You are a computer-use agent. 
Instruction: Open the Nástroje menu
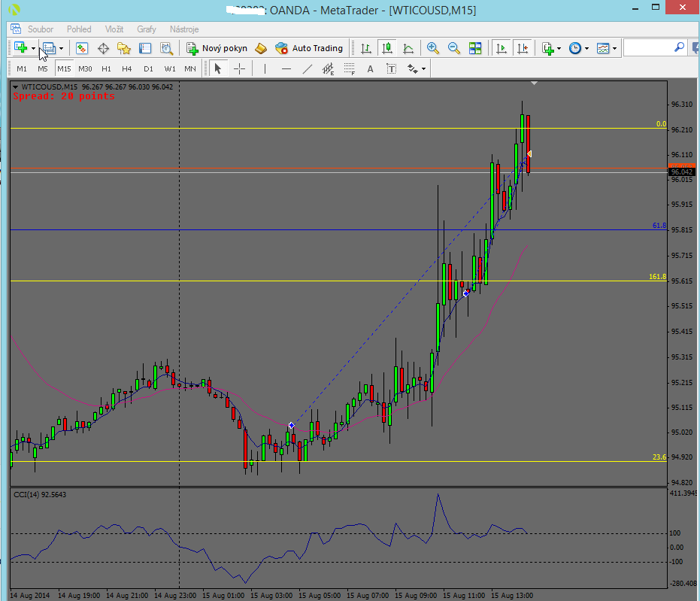tap(184, 29)
